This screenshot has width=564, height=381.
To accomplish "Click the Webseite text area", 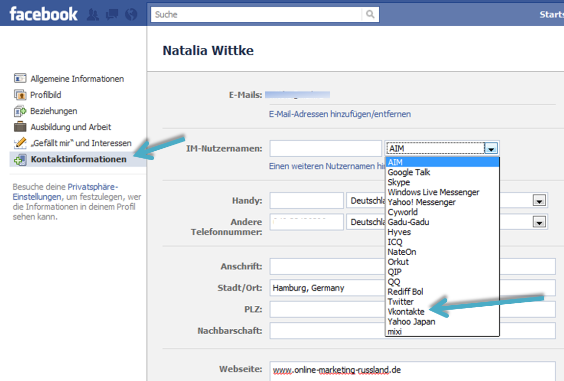I will 413,371.
